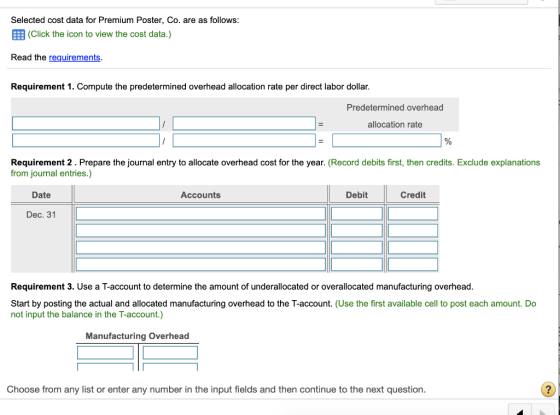Screen dimensions: 560x415
Task: Open the cost data table icon
Action: [x=18, y=35]
